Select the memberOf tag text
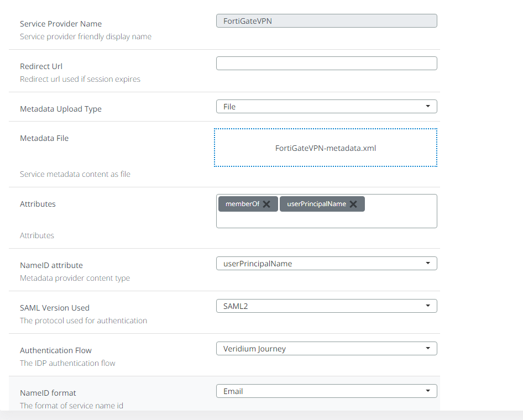The height and width of the screenshot is (420, 523). point(242,204)
